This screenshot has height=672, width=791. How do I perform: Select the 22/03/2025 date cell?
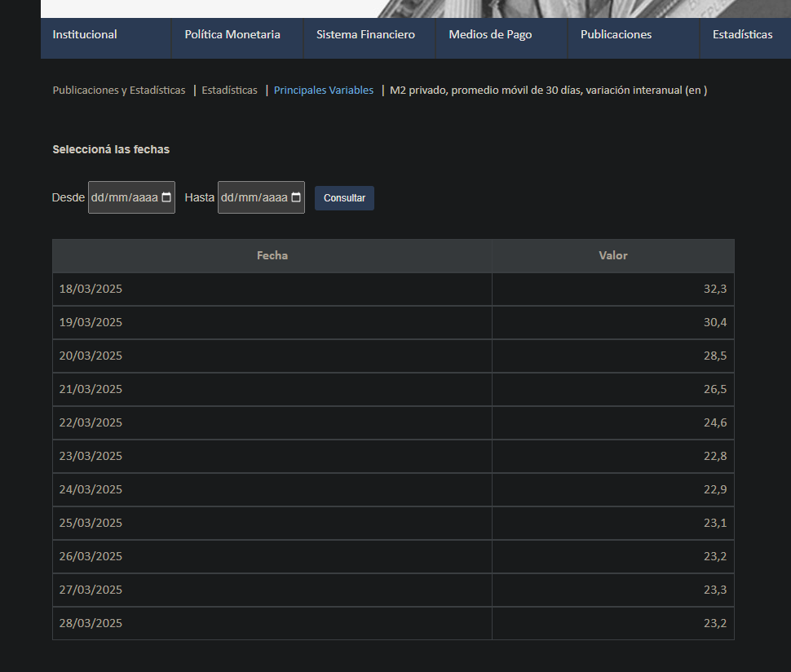tap(91, 422)
